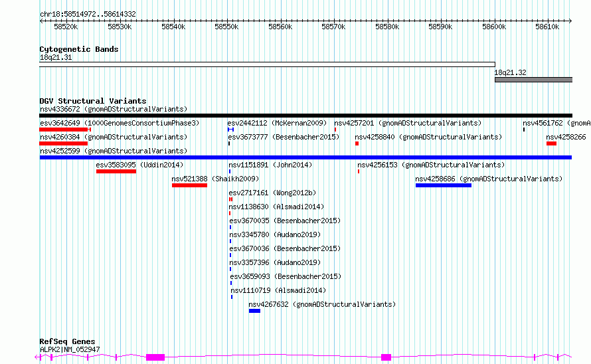Click the blue nsv4267632 variant bar
The image size is (591, 364).
[254, 311]
